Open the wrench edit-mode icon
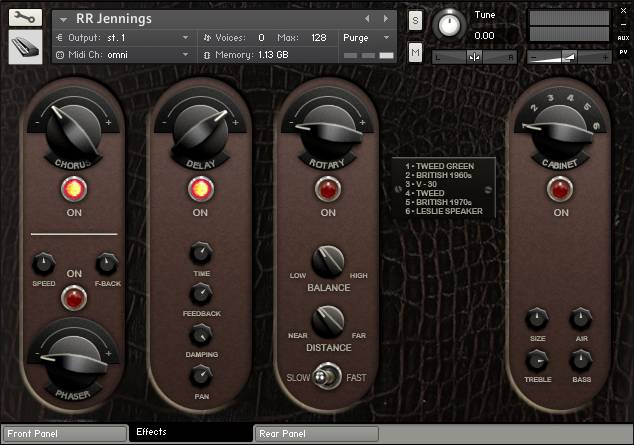This screenshot has height=445, width=634. 25,17
